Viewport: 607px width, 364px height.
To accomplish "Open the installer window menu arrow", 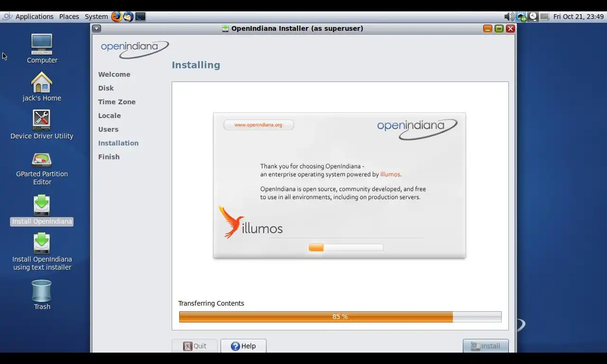I will [96, 28].
